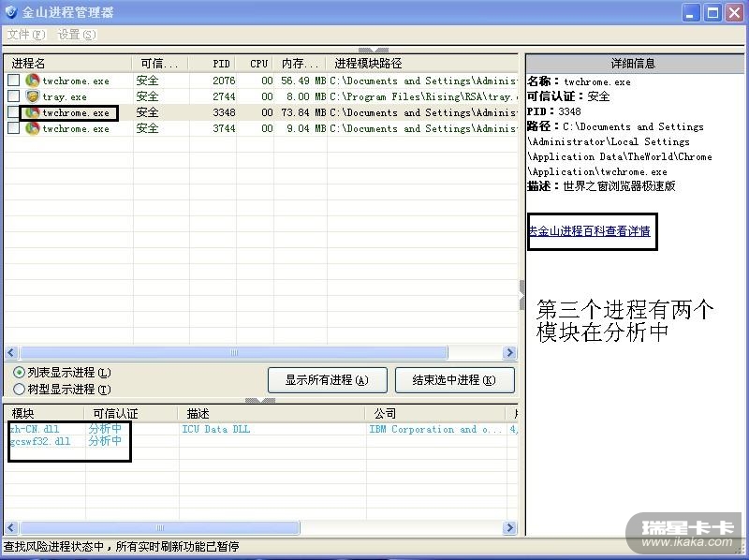Click the PID 2744 cell

coord(224,96)
